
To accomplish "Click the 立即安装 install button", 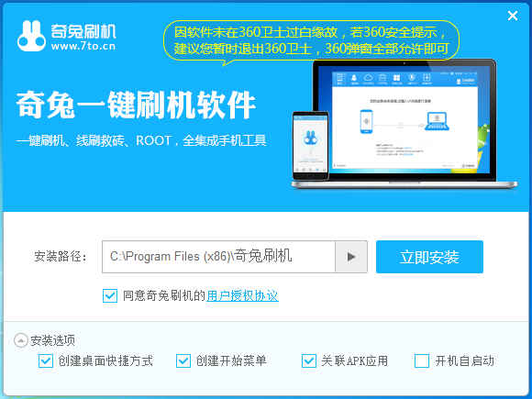I will pos(429,257).
